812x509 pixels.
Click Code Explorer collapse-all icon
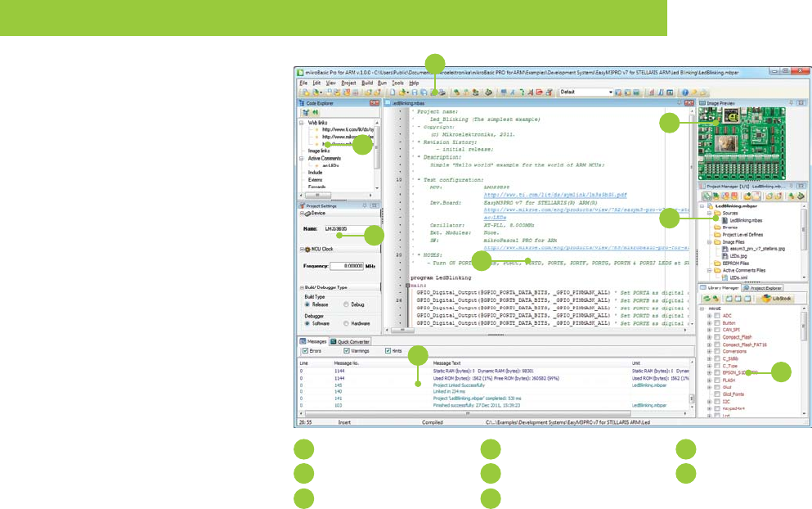coord(315,112)
